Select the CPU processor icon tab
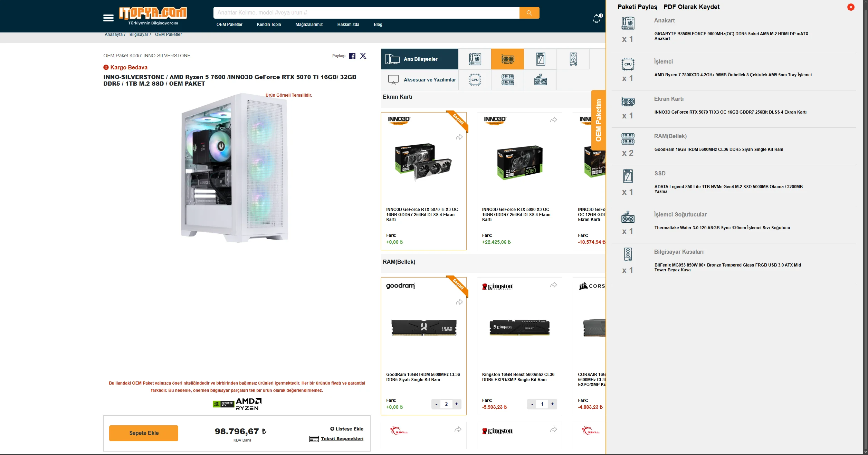Screen dimensions: 868x455 pos(475,80)
